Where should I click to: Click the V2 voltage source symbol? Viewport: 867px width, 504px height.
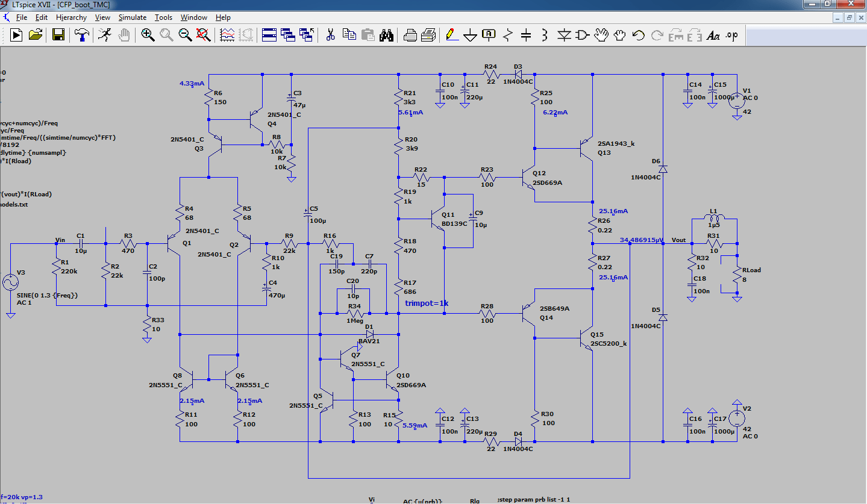736,418
